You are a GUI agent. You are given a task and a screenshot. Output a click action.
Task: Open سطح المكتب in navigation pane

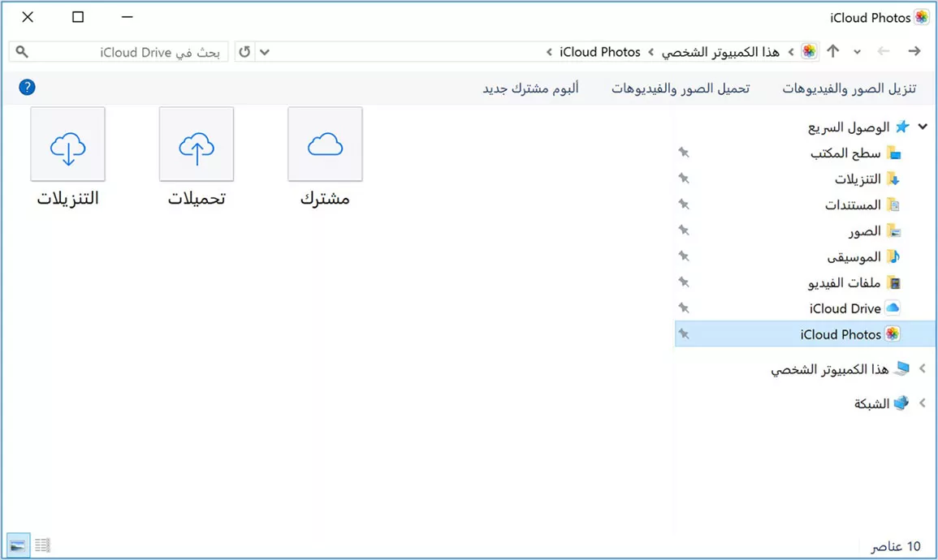point(845,153)
